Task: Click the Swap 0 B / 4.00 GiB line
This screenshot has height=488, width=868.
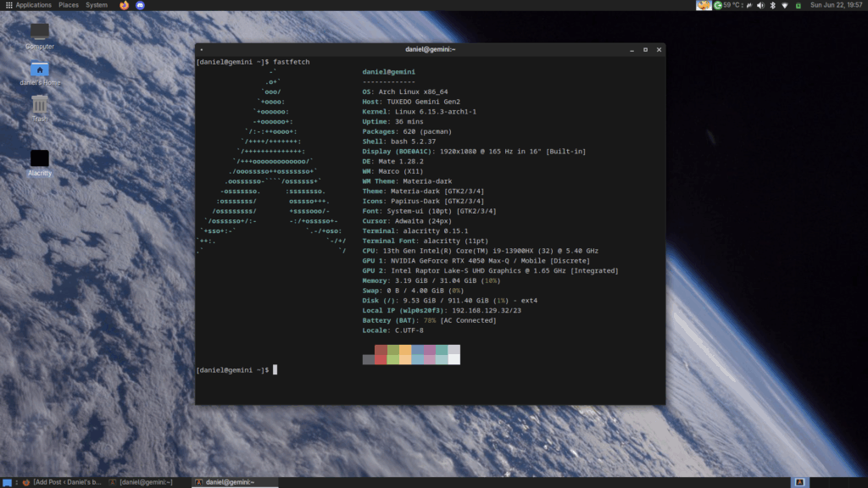Action: (413, 291)
